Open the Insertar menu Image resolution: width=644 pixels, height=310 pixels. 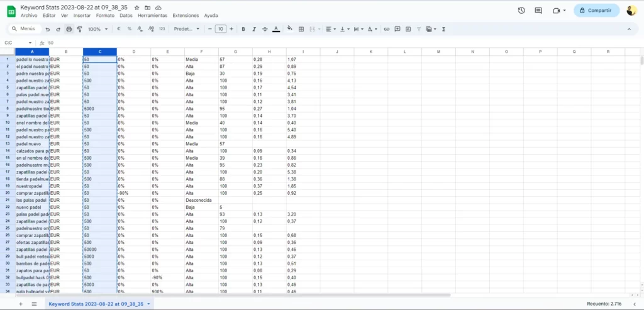tap(82, 16)
